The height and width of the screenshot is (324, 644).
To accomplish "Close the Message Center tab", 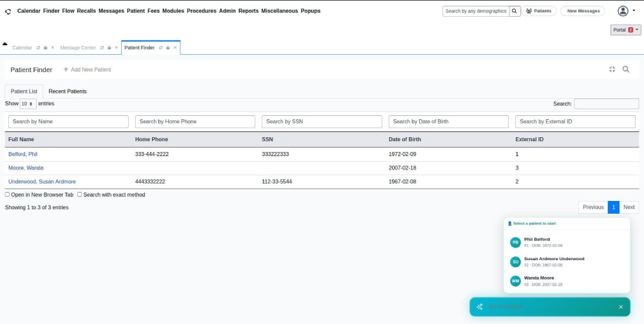I will click(117, 48).
